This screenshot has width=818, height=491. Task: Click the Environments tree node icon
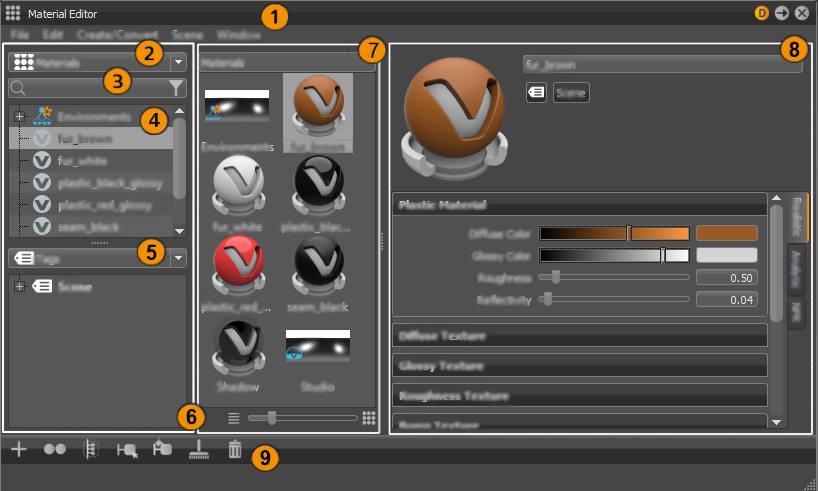pos(42,116)
